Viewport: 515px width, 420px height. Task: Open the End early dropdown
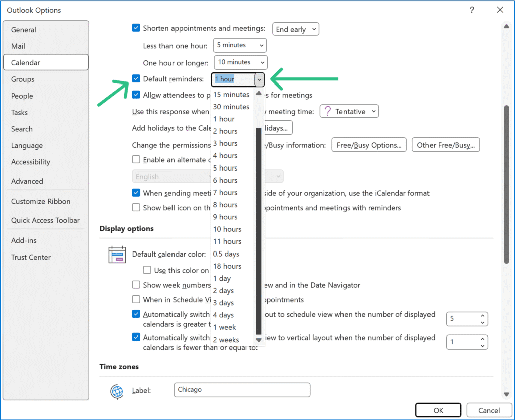(296, 29)
